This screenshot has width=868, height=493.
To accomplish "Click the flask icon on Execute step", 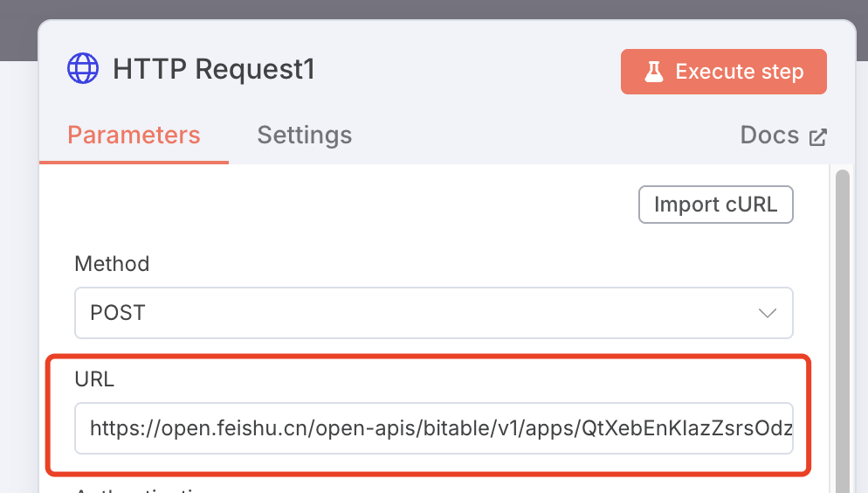I will [654, 72].
